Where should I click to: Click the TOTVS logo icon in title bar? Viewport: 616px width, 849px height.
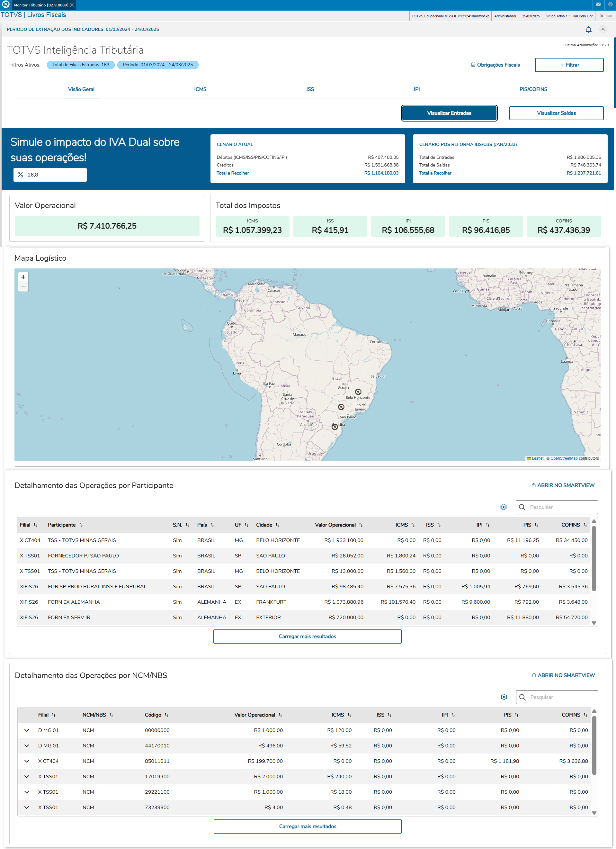click(x=5, y=5)
